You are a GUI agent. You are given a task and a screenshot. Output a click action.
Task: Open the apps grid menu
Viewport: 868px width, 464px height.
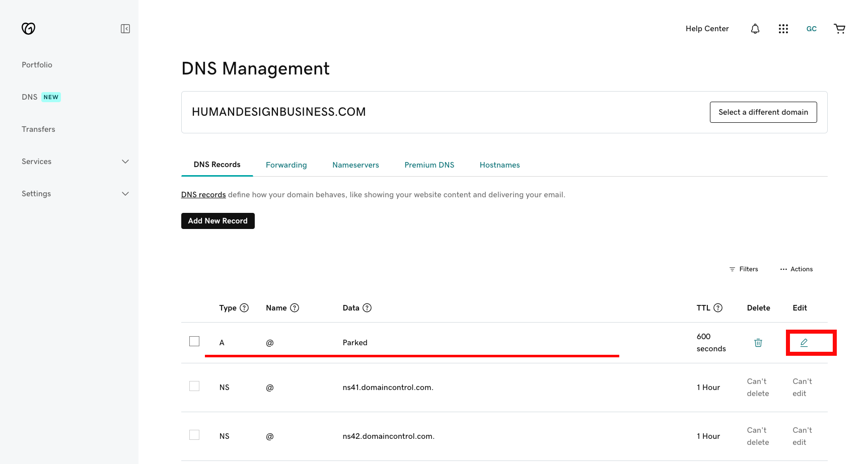click(783, 29)
